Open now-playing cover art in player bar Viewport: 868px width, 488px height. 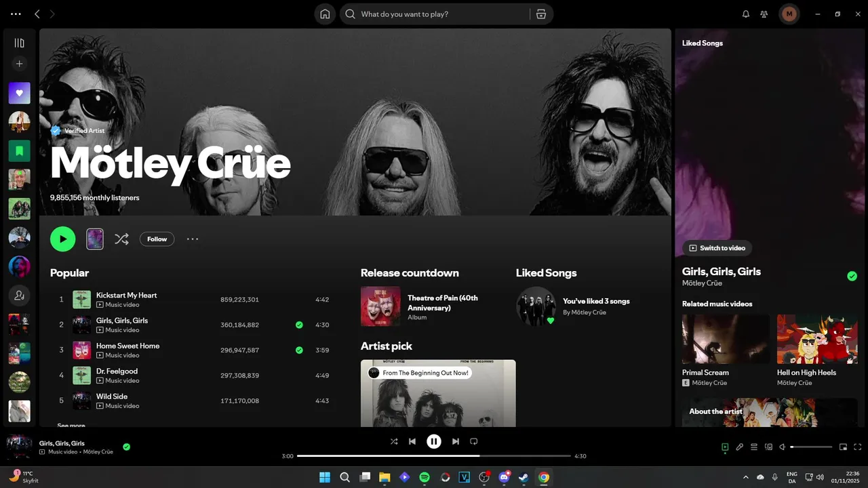(19, 447)
